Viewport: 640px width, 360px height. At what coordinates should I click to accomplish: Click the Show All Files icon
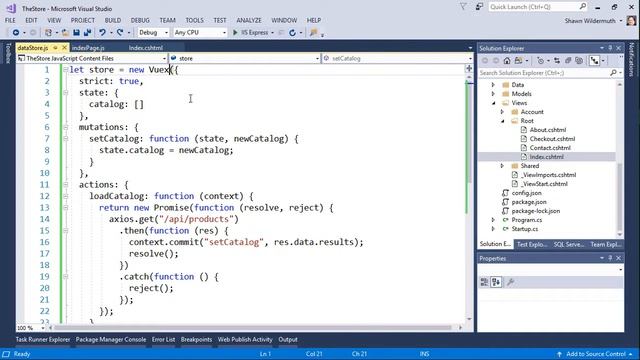(579, 61)
